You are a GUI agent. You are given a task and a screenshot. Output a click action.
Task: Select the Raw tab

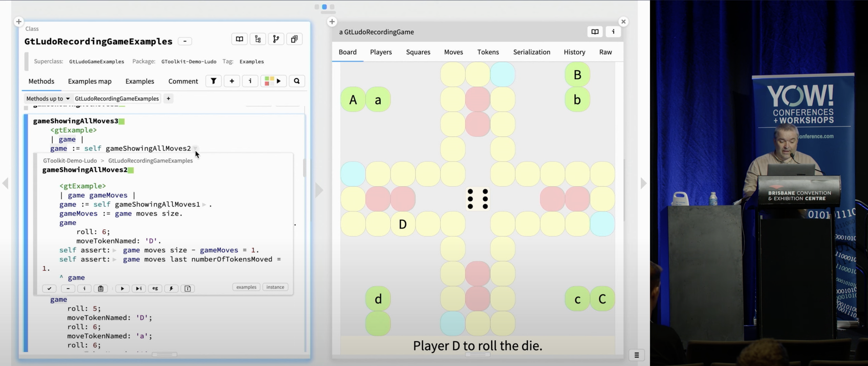pyautogui.click(x=605, y=52)
